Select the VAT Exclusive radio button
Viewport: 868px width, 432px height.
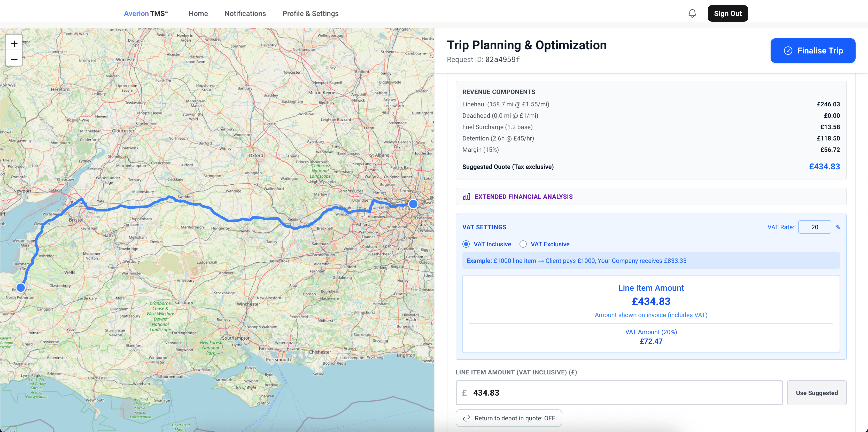pos(523,244)
